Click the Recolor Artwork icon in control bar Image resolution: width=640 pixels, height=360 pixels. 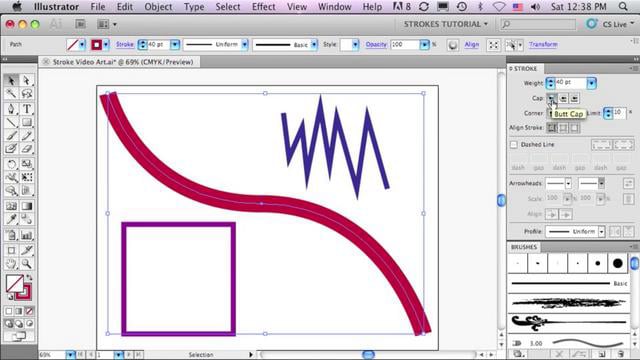pyautogui.click(x=452, y=45)
